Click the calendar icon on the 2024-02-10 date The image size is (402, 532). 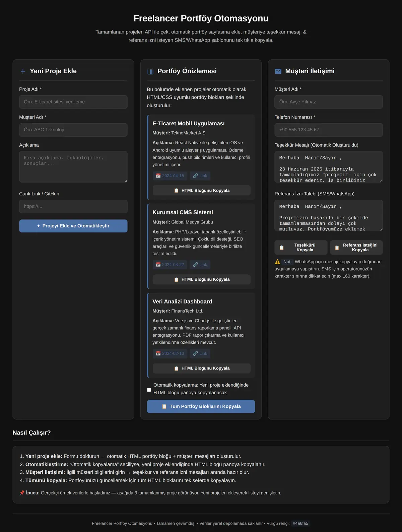coord(158,353)
